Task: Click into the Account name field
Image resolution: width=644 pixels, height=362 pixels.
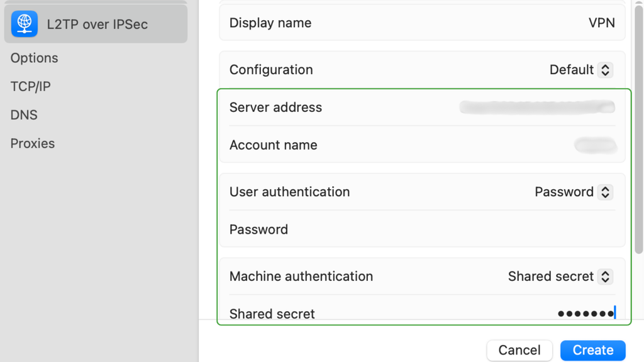Action: [596, 145]
